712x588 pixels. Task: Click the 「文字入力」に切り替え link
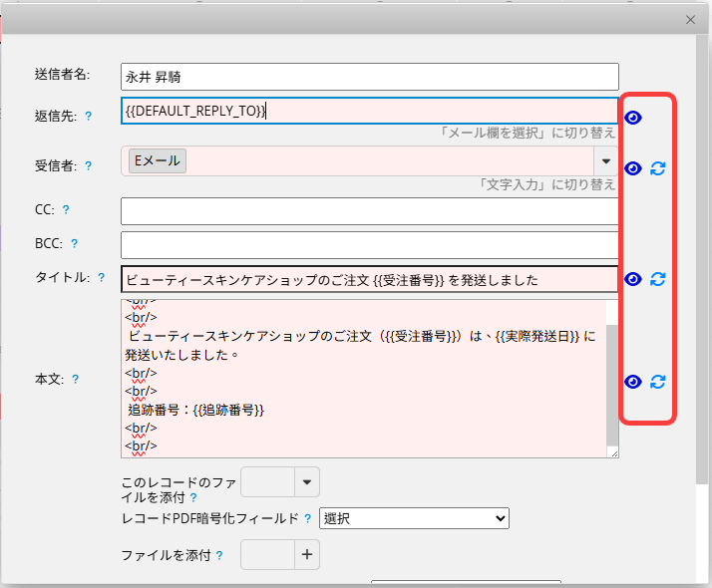click(546, 184)
